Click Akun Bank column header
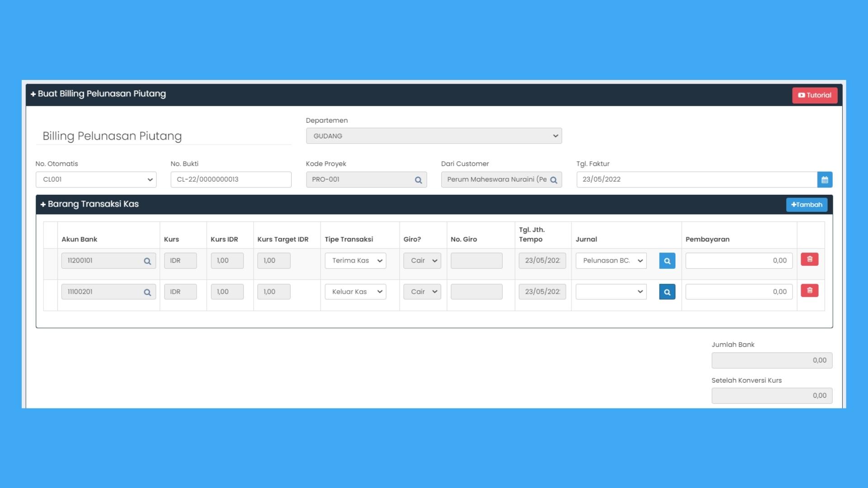Image resolution: width=868 pixels, height=488 pixels. (x=80, y=239)
